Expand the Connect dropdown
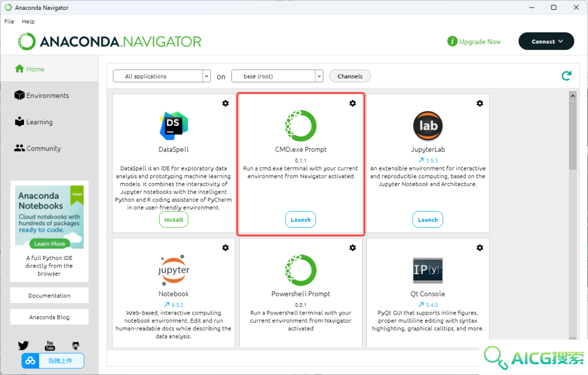Image resolution: width=588 pixels, height=375 pixels. coord(547,41)
